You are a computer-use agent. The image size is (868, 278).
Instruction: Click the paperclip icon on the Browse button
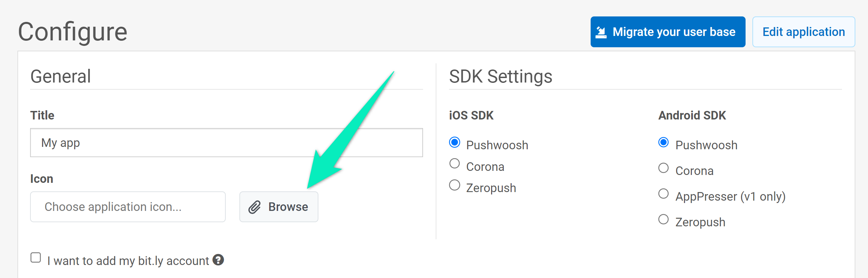pos(254,207)
